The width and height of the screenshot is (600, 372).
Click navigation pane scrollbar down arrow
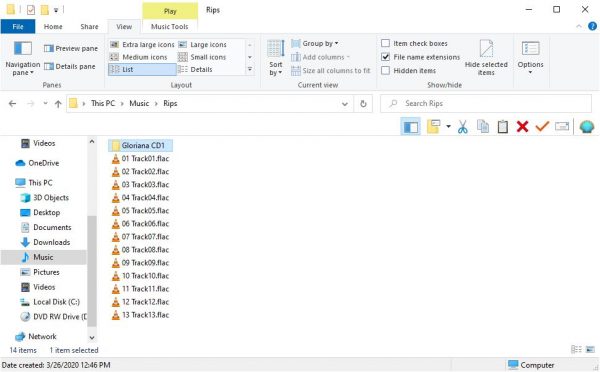tap(92, 338)
